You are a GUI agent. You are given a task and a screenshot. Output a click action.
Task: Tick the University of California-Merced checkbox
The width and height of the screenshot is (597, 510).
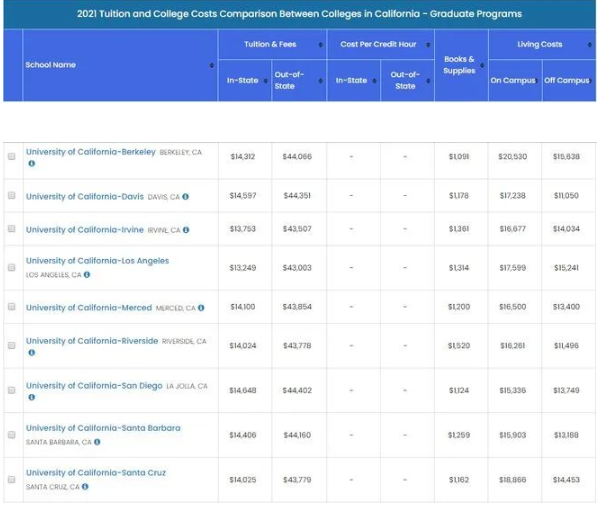pyautogui.click(x=11, y=307)
